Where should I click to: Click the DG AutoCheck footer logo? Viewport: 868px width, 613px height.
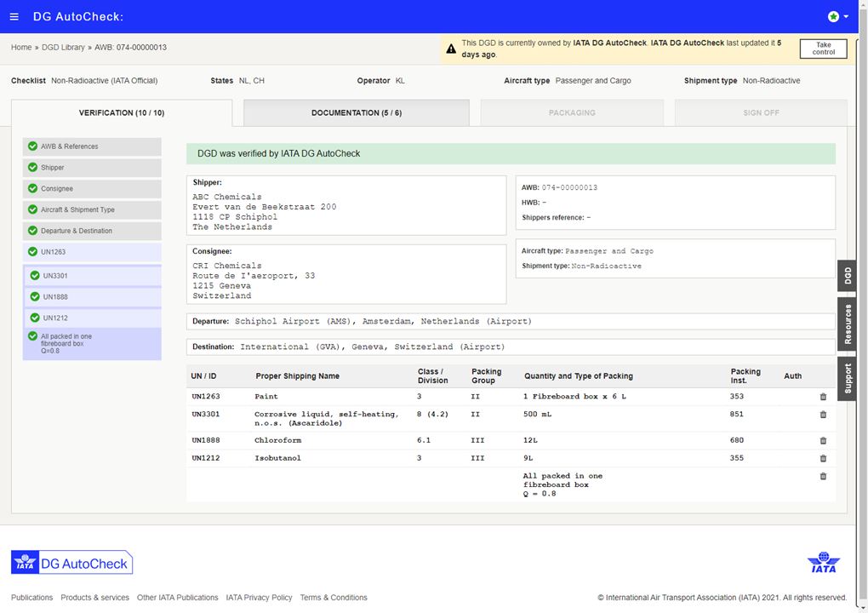[x=72, y=563]
